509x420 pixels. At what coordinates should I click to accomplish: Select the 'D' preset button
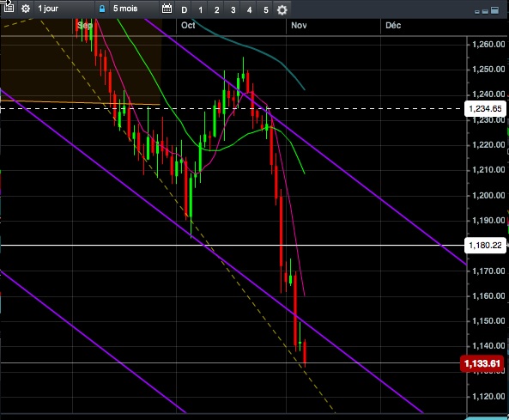point(184,9)
